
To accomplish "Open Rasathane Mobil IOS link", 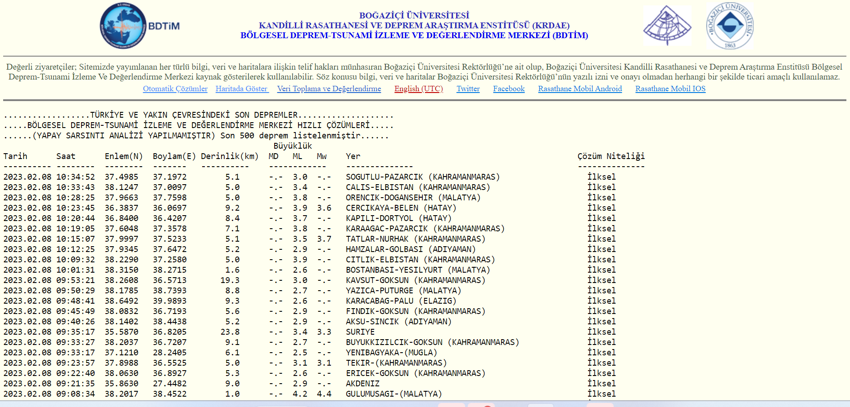I will (670, 89).
